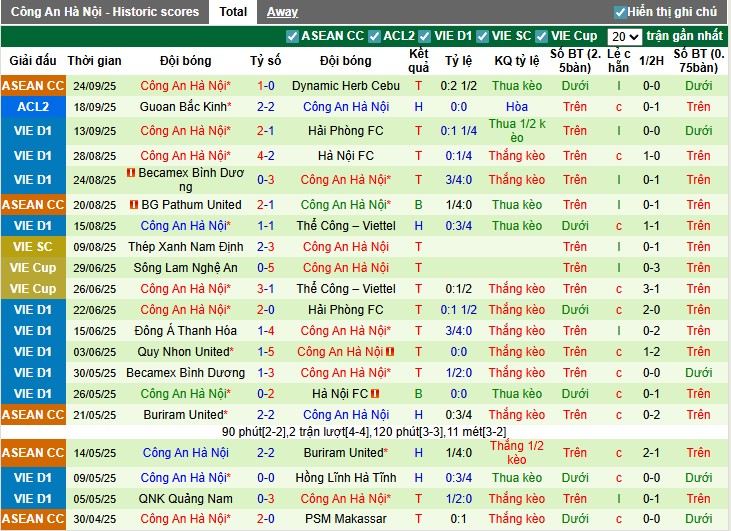This screenshot has height=531, width=731.
Task: Select the QNK Quảng Nam team name
Action: (x=186, y=499)
